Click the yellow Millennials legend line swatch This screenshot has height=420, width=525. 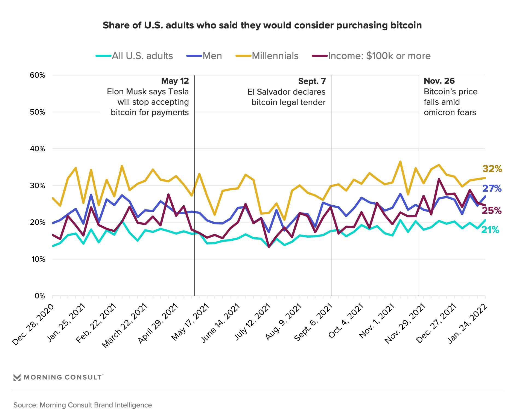243,56
